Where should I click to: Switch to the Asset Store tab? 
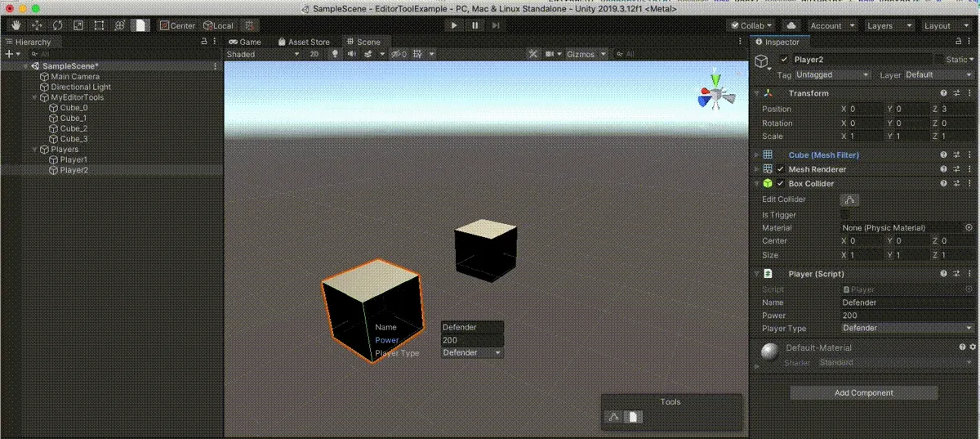(x=304, y=42)
